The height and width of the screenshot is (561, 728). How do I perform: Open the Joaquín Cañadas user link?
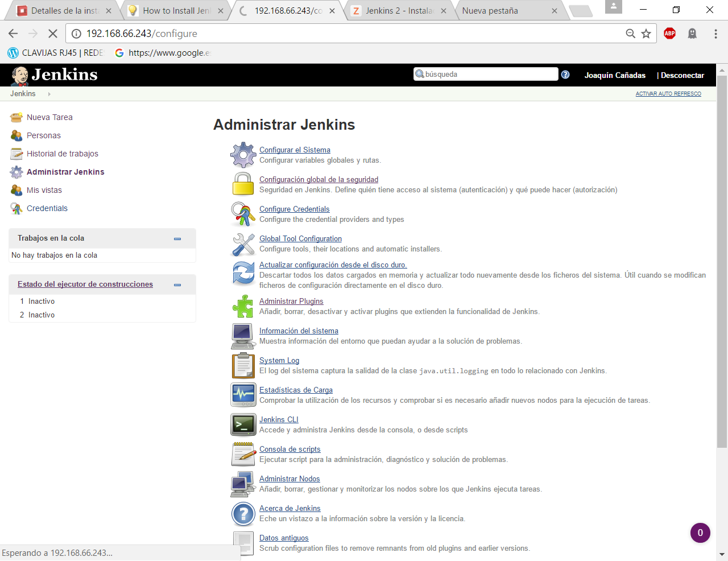615,75
